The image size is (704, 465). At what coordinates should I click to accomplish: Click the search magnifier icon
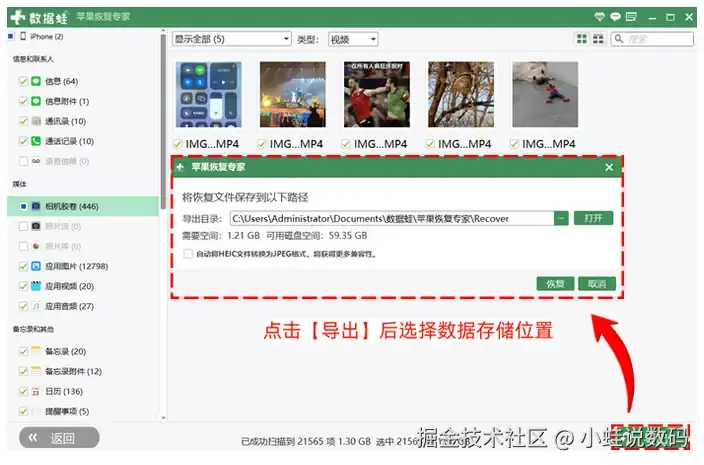(619, 39)
